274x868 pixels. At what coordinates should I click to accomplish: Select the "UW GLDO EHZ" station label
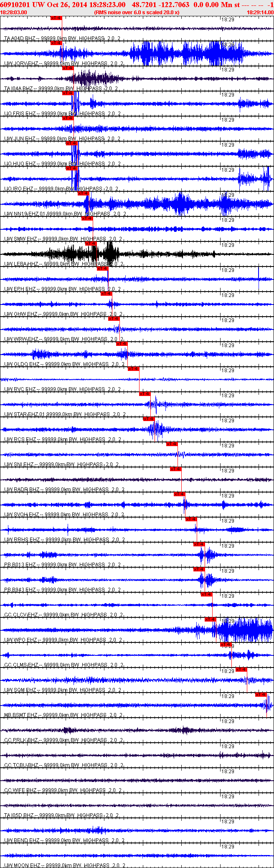click(x=22, y=364)
